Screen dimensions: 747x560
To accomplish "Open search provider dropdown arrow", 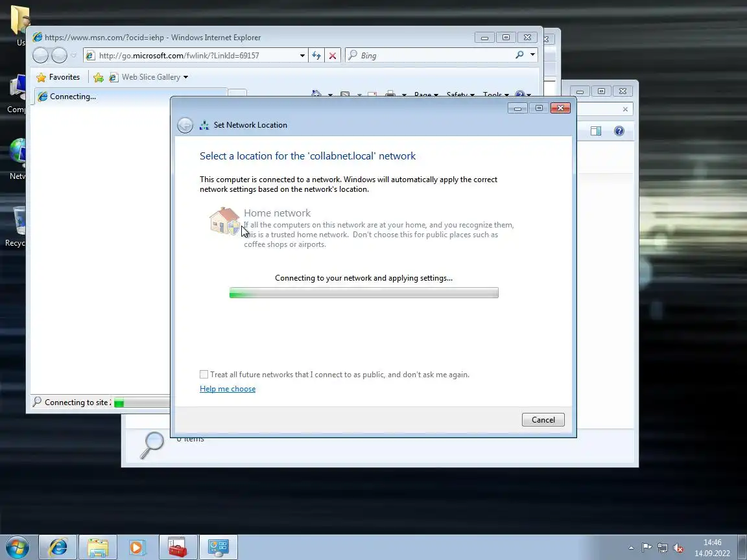I will tap(532, 55).
